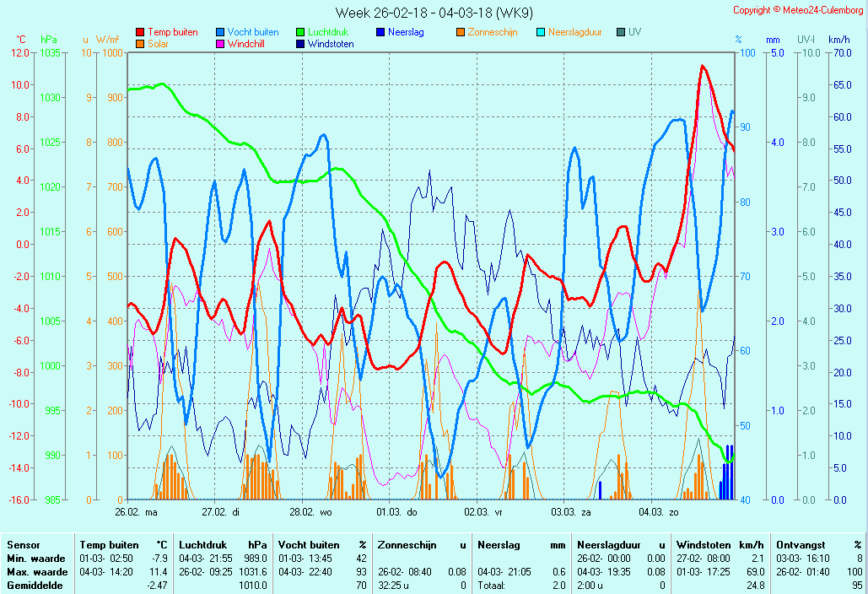Click the cyan Neerslagduur legend swatch
This screenshot has width=868, height=594.
(541, 32)
